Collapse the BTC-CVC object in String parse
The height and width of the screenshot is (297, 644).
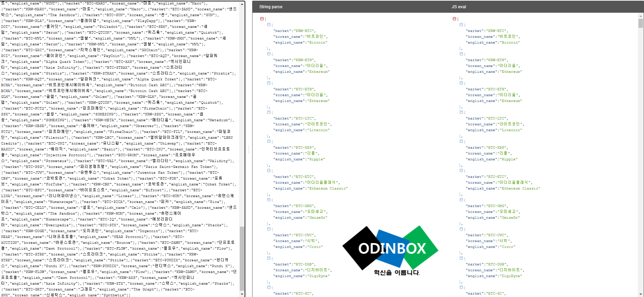(269, 229)
